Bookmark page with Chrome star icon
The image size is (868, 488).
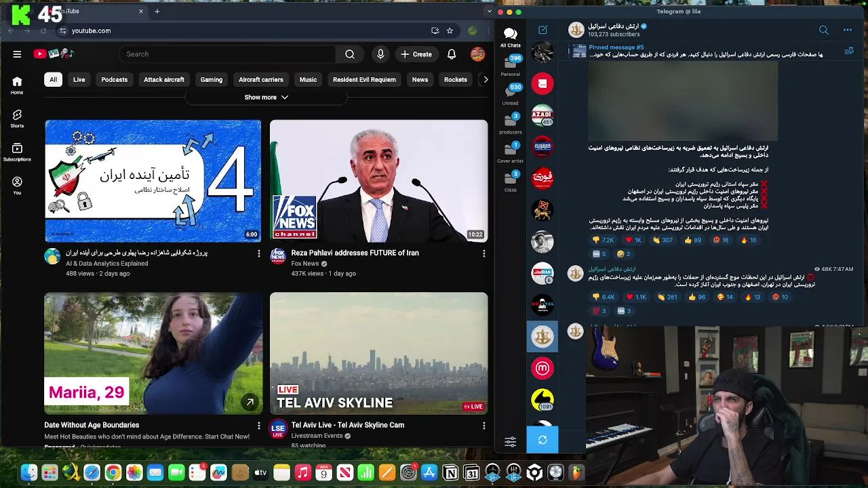click(450, 30)
